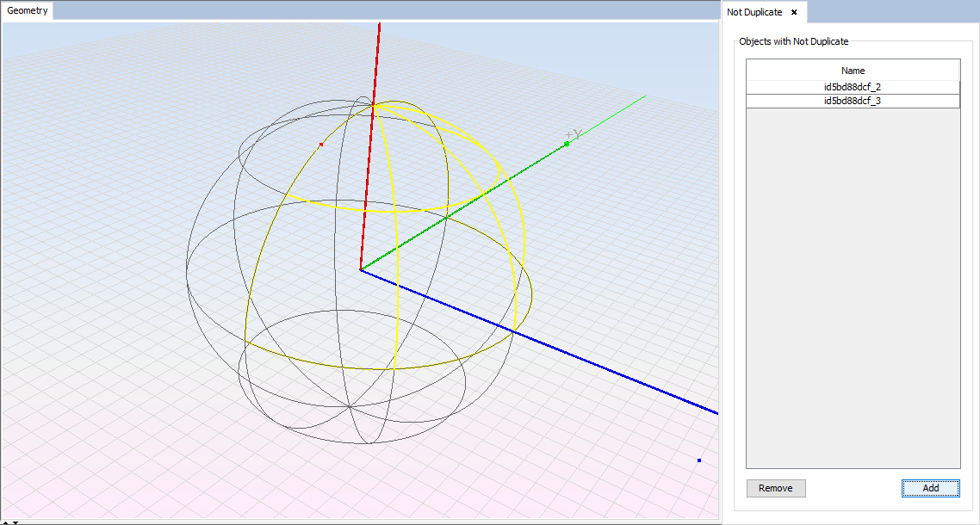
Task: Click the green +Y axis handle dot
Action: (567, 144)
